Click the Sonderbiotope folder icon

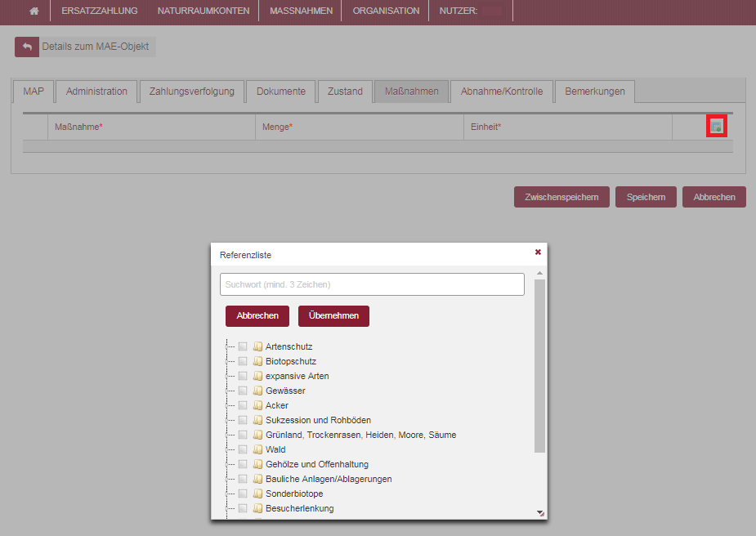tap(257, 494)
